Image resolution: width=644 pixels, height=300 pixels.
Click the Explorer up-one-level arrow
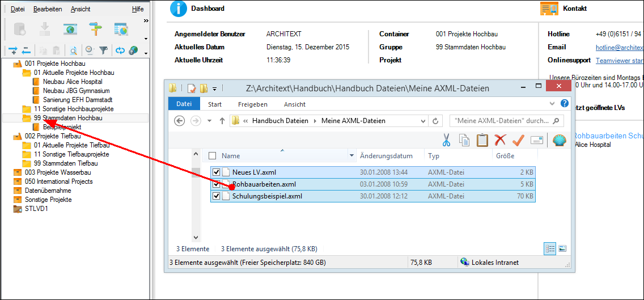coord(222,121)
